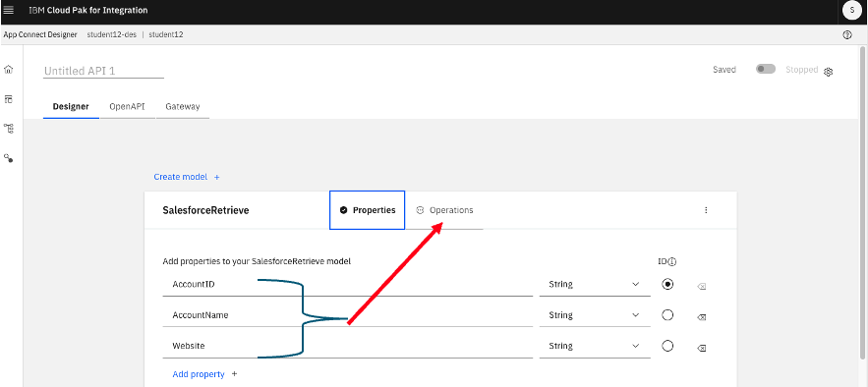Set AccountName as the ID property
This screenshot has width=868, height=387.
coord(667,315)
